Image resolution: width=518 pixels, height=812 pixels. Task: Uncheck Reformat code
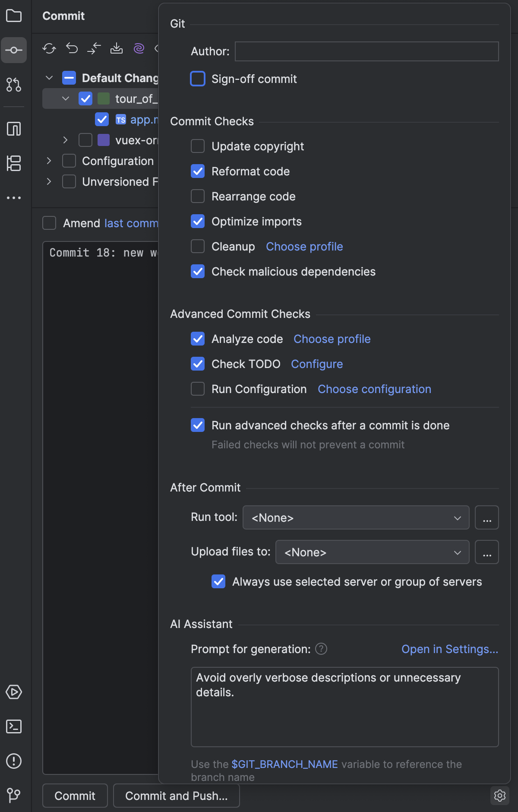pos(198,171)
